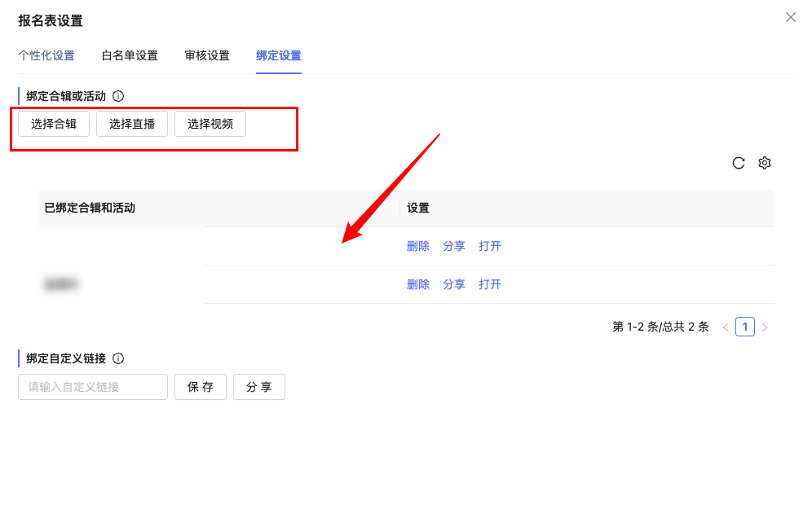
Task: Open the 白名单设置 tab
Action: pyautogui.click(x=130, y=55)
